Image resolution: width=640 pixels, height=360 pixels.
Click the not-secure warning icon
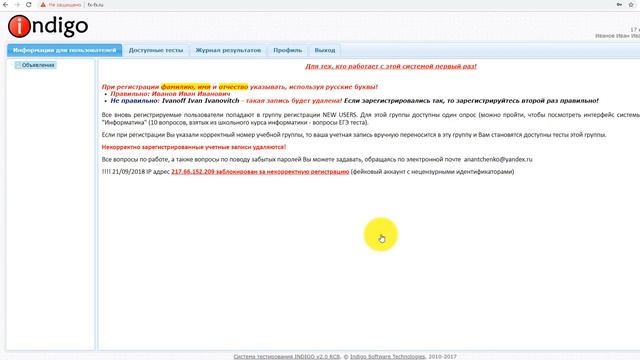[43, 5]
